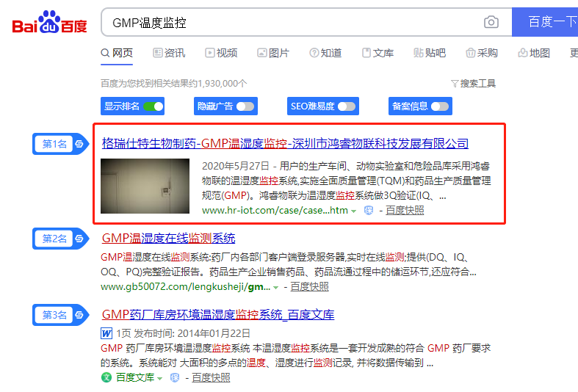The height and width of the screenshot is (392, 578).
Task: Expand dropdown arrow beside 百度文库
Action: point(159,378)
